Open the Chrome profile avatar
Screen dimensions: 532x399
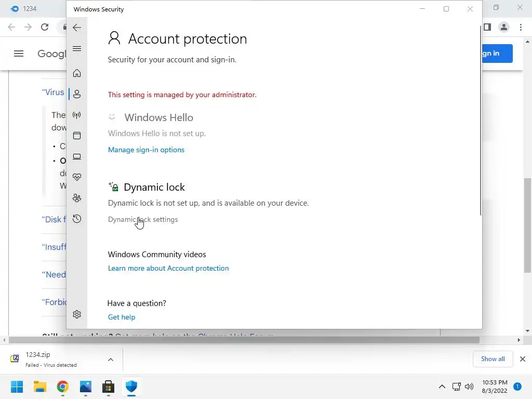pos(504,27)
